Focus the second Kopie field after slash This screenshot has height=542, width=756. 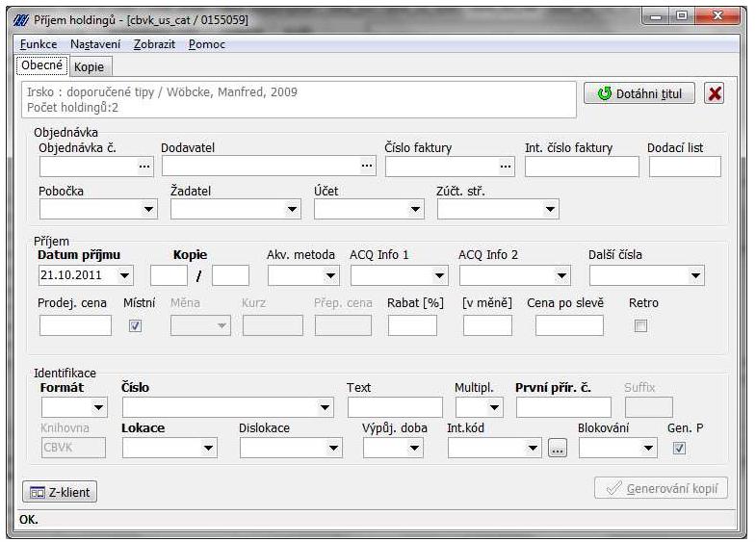(x=231, y=276)
